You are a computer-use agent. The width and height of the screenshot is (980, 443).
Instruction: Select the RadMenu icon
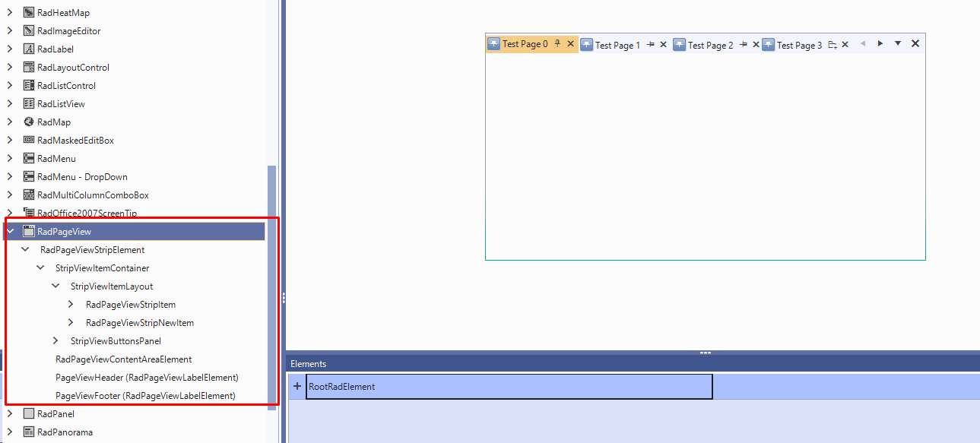tap(30, 158)
